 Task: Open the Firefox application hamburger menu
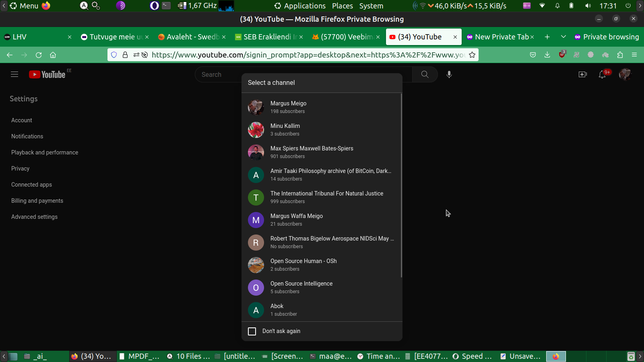coord(634,55)
